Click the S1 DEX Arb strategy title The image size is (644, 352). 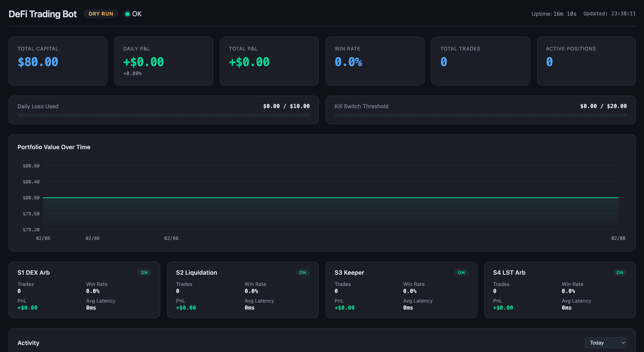[x=34, y=273]
